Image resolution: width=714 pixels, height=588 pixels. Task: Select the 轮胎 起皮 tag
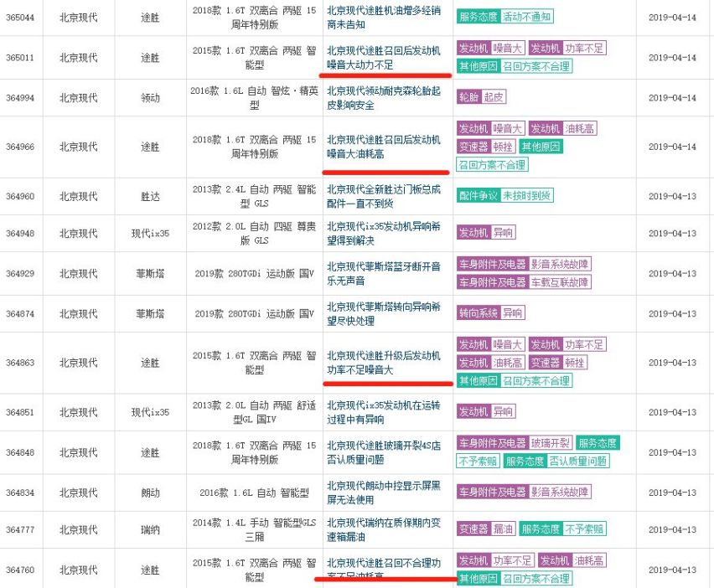point(481,96)
